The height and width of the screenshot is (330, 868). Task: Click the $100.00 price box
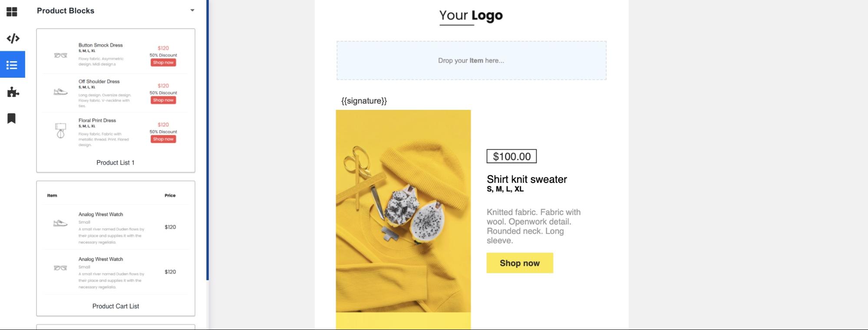[512, 156]
